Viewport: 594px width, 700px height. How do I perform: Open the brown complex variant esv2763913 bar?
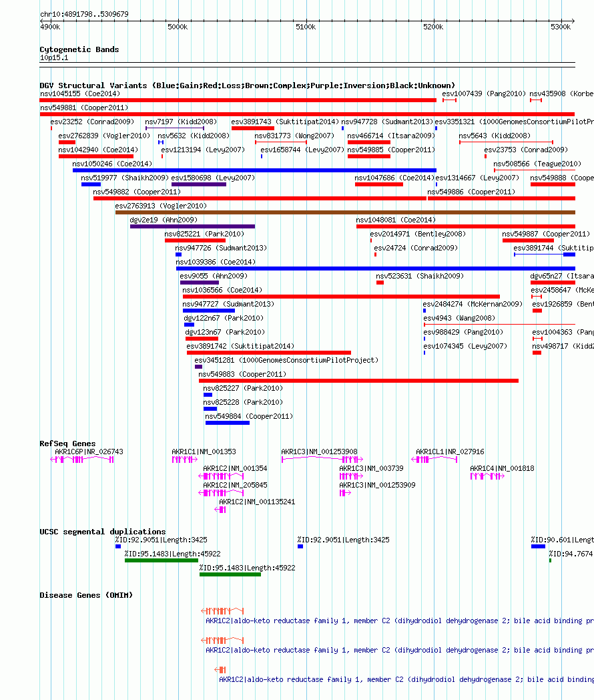pyautogui.click(x=345, y=212)
